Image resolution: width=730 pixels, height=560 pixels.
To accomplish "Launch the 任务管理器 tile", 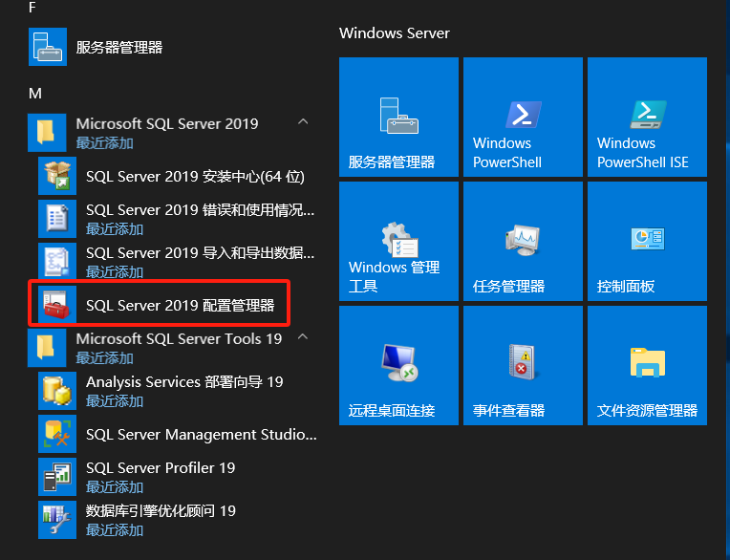I will coord(523,242).
